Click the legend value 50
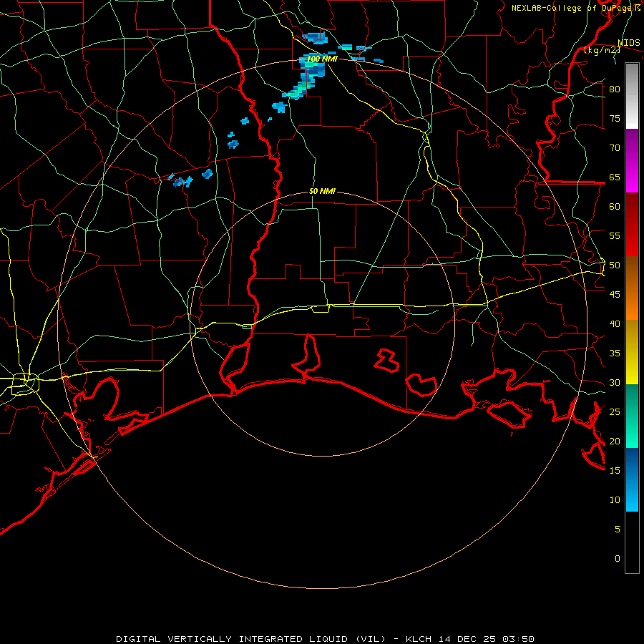This screenshot has width=644, height=644. pyautogui.click(x=615, y=265)
